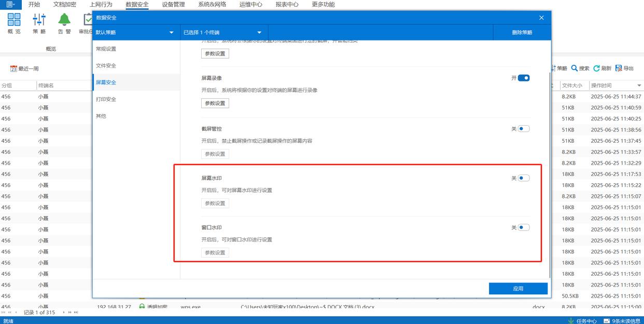644x324 pixels.
Task: Go to the next record in the pager
Action: click(64, 313)
